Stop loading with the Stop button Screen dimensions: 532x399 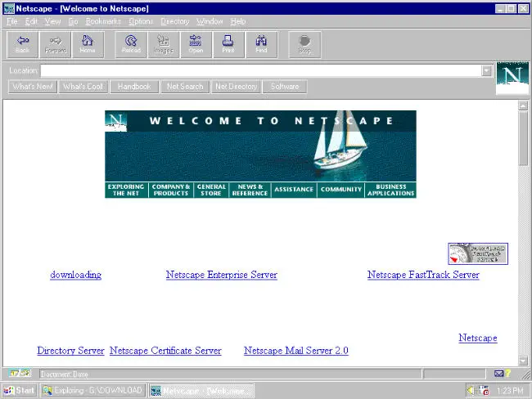click(x=304, y=45)
